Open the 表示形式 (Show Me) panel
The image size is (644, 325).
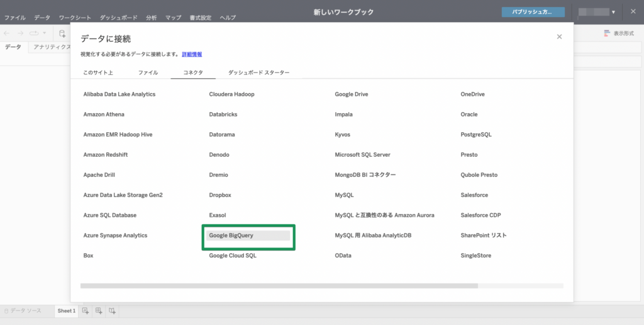pyautogui.click(x=619, y=33)
